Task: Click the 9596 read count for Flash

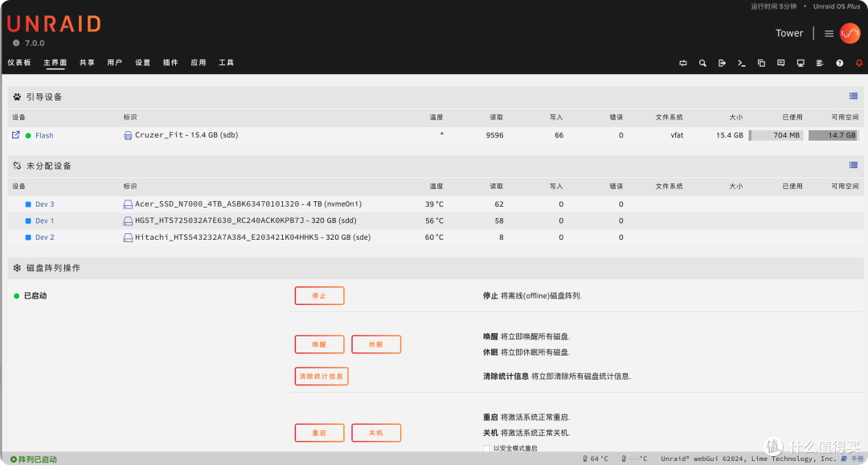Action: click(x=495, y=135)
